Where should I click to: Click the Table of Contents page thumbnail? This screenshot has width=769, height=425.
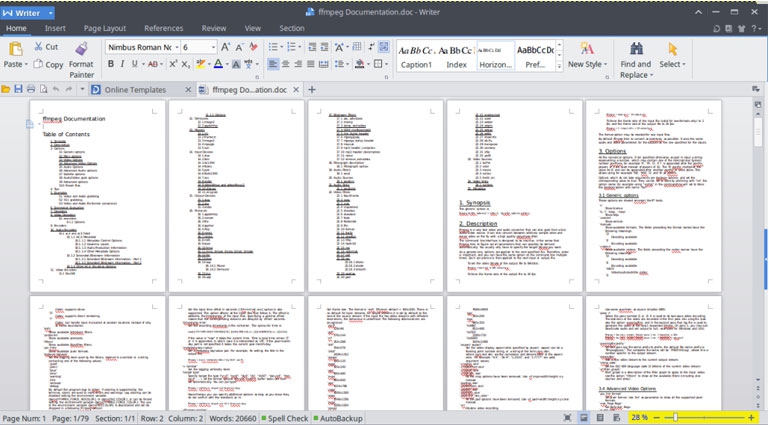[x=96, y=194]
